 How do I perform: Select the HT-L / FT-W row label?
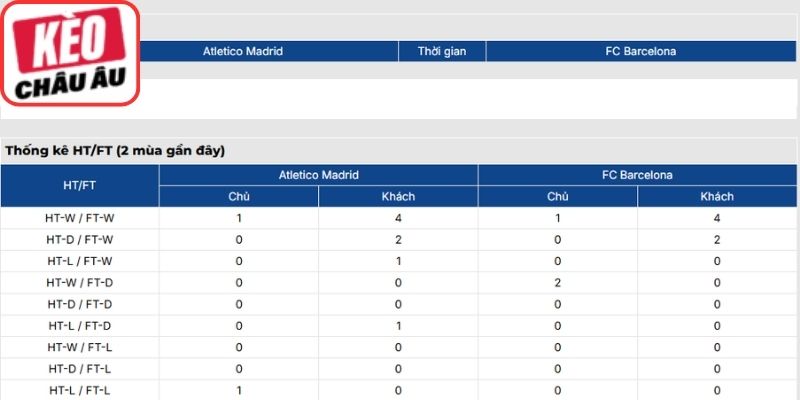(80, 261)
